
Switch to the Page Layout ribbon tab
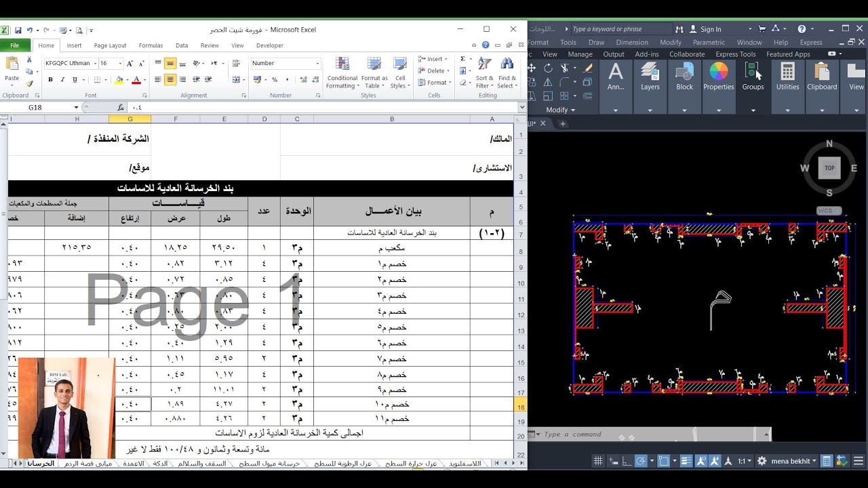tap(110, 45)
